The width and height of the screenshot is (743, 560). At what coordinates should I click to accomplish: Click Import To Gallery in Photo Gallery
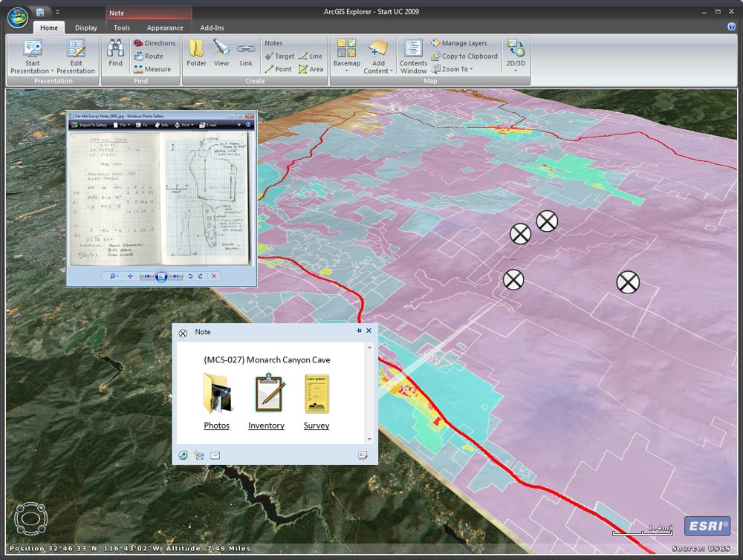pos(89,125)
